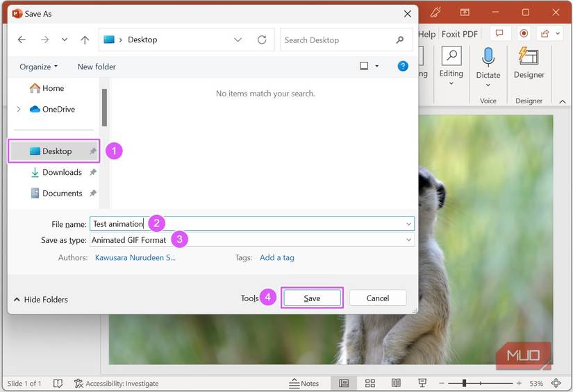Go back in Save As dialog
Viewport: 573px width, 392px height.
[x=22, y=40]
